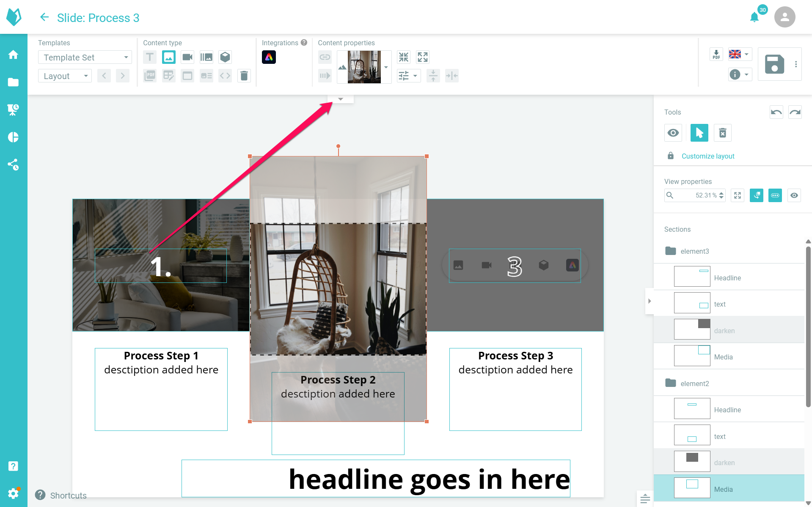
Task: Open the Shortcuts help link
Action: click(x=68, y=495)
